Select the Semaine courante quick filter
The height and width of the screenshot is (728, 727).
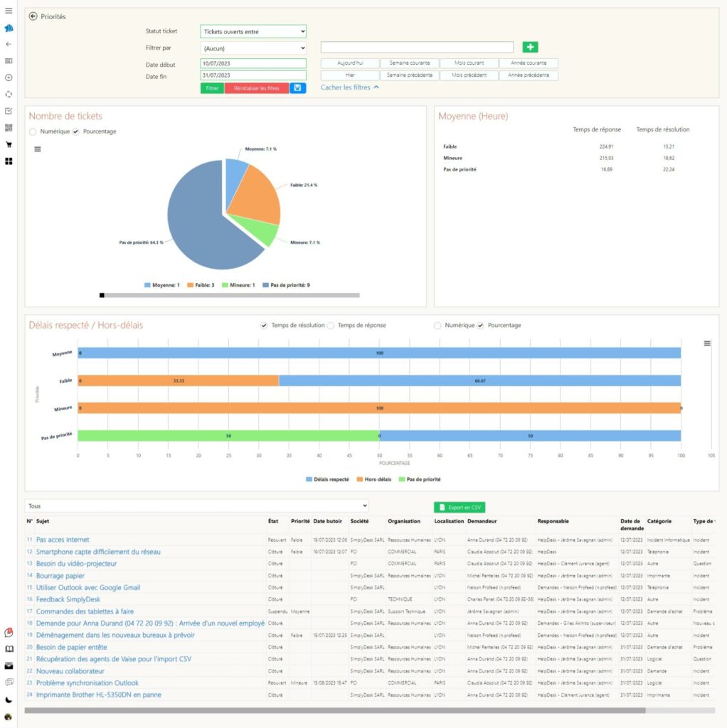pyautogui.click(x=409, y=63)
